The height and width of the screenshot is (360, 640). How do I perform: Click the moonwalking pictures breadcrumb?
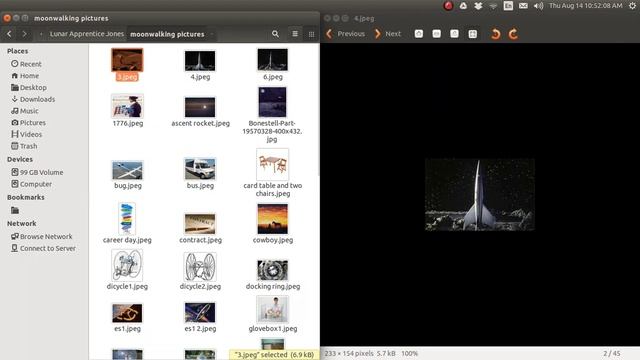[x=167, y=34]
